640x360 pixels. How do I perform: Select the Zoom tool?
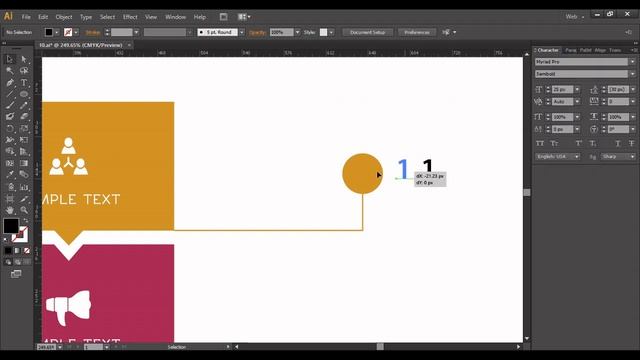pyautogui.click(x=24, y=210)
